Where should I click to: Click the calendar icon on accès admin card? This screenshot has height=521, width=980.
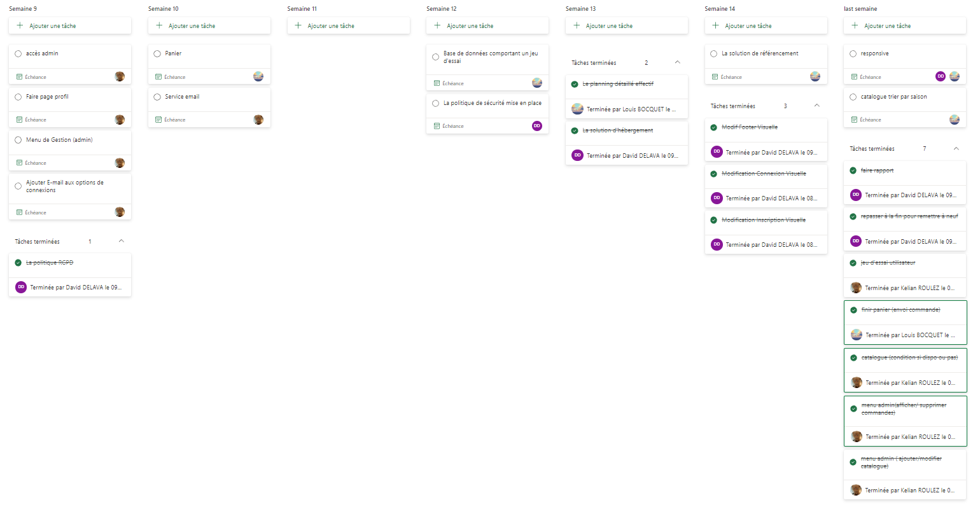[x=19, y=77]
